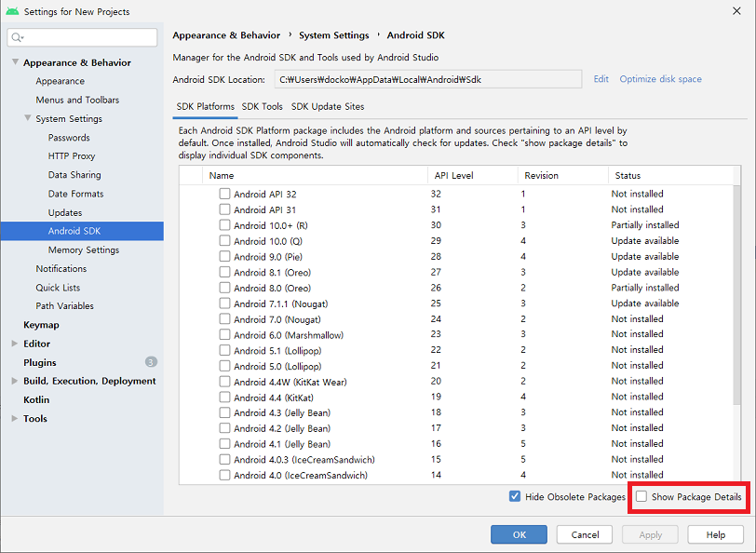Expand the Editor section arrow
Viewport: 756px width, 553px height.
pos(15,344)
